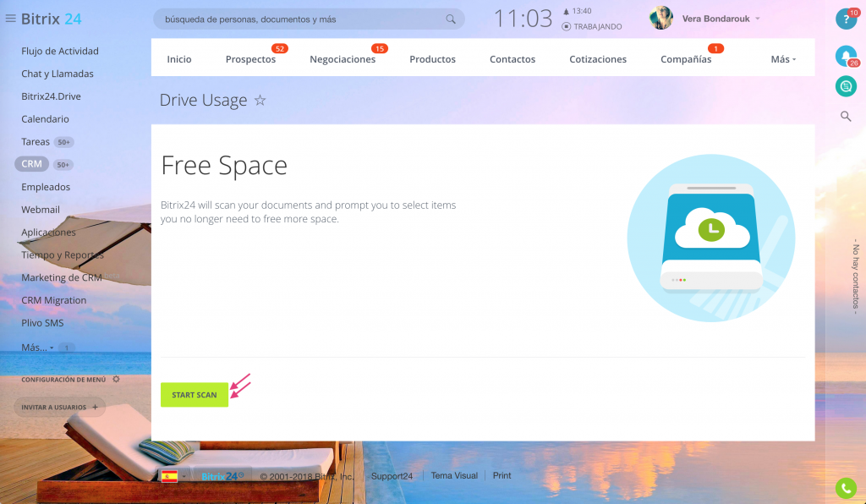The height and width of the screenshot is (504, 866).
Task: Click Vera Bondarouk profile avatar
Action: click(660, 19)
